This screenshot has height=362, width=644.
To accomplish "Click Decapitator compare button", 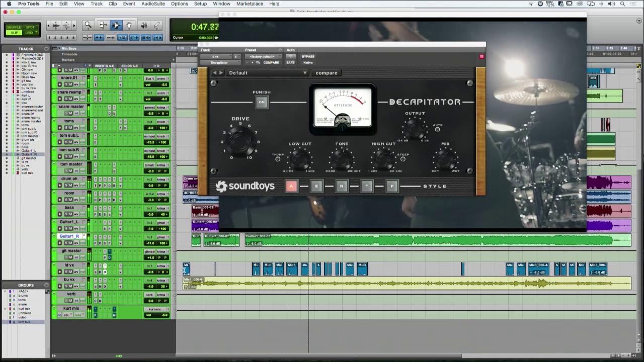I will click(327, 73).
